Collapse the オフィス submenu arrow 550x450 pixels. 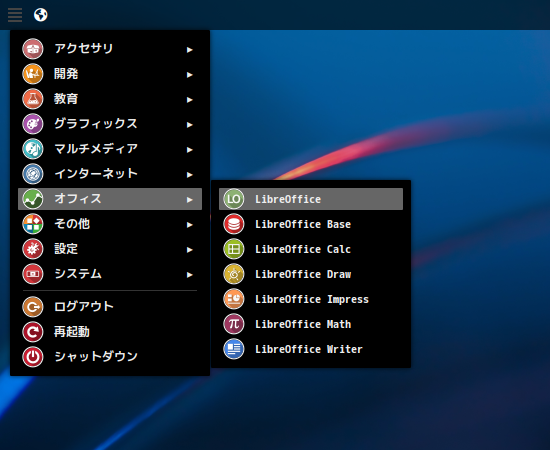click(x=190, y=200)
